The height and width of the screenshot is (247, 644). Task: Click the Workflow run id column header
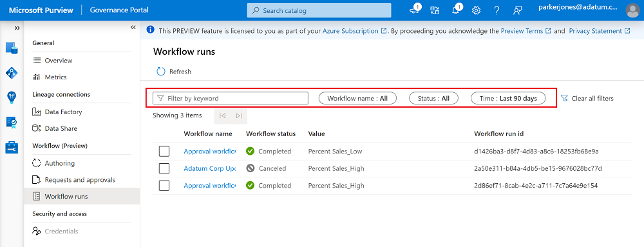[498, 133]
